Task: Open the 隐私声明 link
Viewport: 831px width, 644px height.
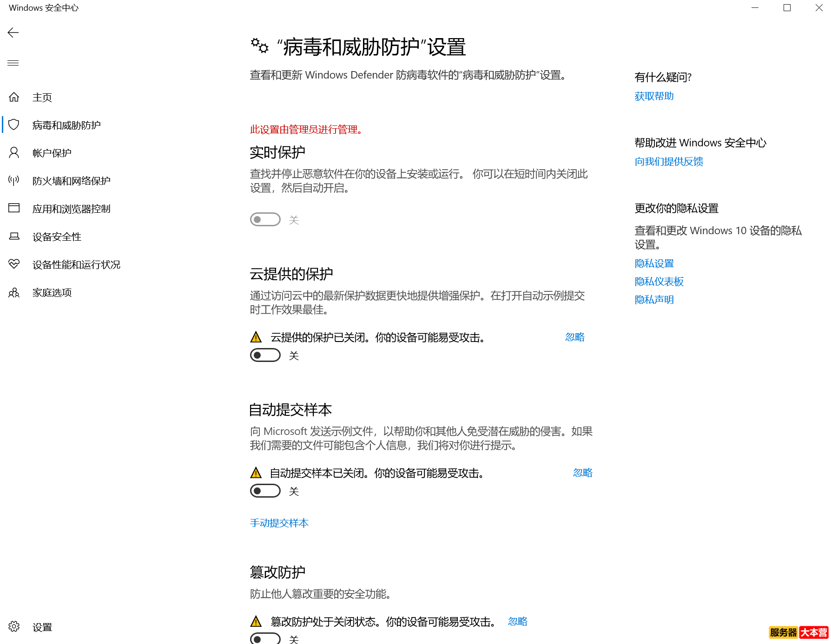Action: tap(654, 300)
